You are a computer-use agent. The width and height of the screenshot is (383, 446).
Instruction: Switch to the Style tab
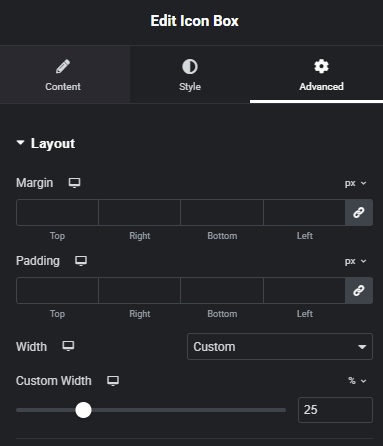click(x=190, y=74)
